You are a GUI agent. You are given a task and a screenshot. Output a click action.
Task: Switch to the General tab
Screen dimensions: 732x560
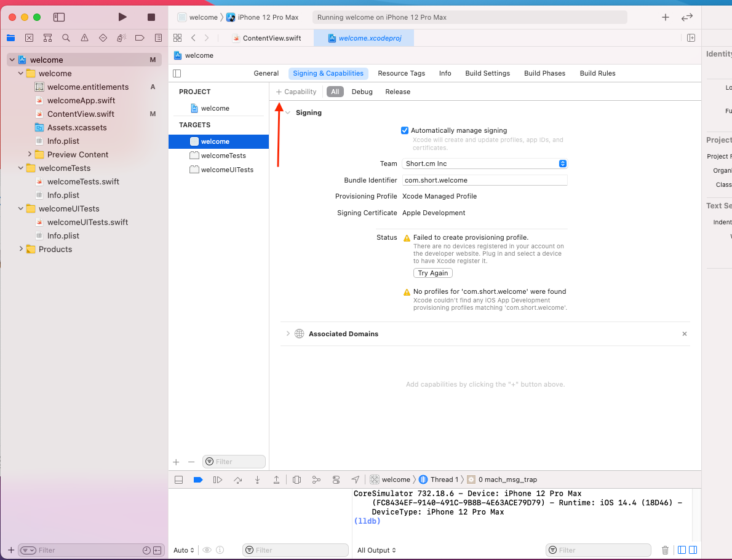pyautogui.click(x=266, y=73)
